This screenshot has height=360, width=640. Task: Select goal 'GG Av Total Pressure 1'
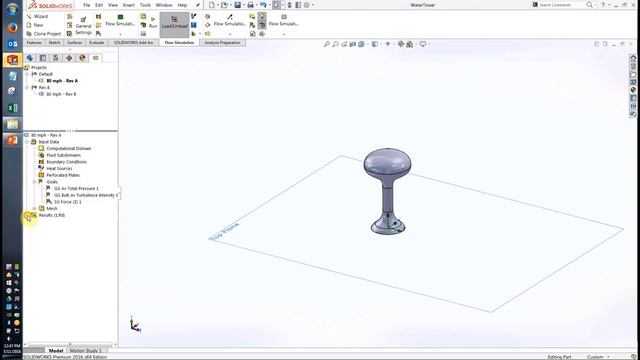coord(76,189)
